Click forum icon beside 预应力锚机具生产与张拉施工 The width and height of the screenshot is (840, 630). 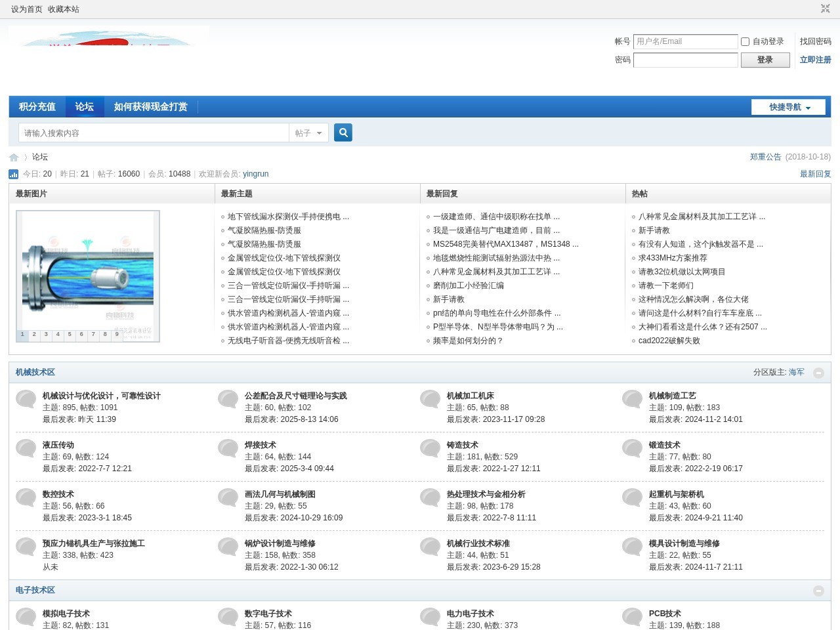click(26, 547)
